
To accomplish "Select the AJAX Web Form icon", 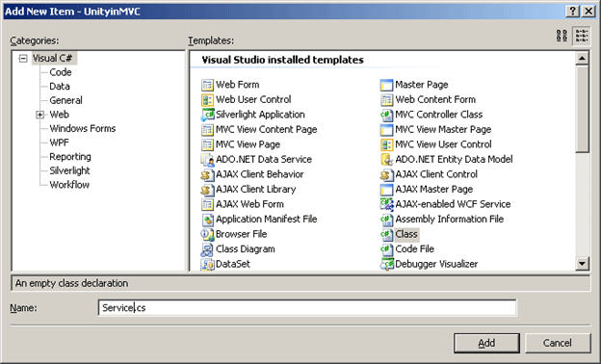I will coord(207,204).
